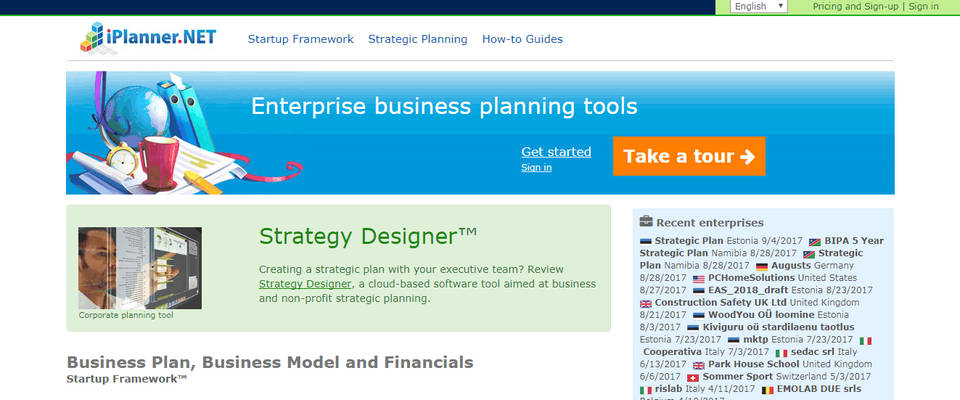Click German flag next to Augusts
This screenshot has height=400, width=960.
tap(762, 267)
